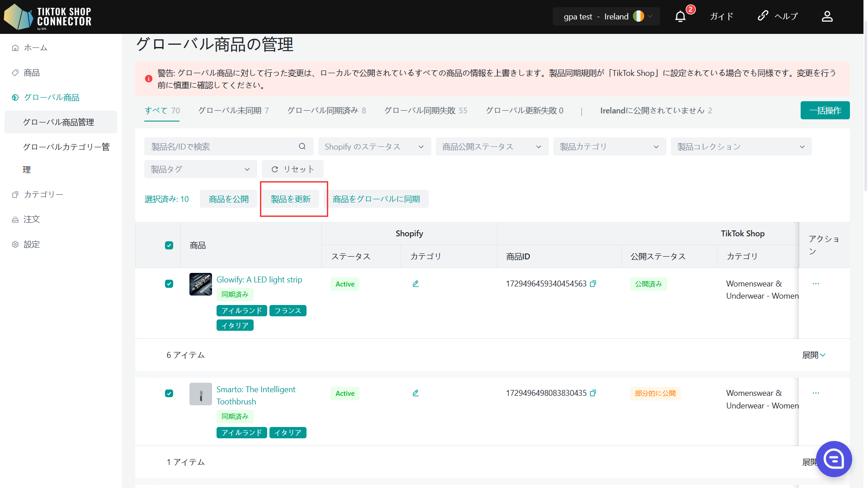Open the user account icon
Viewport: 868px width, 488px height.
[x=827, y=17]
